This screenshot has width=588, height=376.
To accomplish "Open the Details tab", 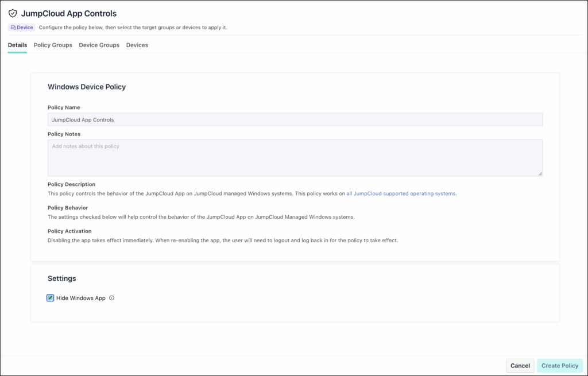I will click(17, 45).
